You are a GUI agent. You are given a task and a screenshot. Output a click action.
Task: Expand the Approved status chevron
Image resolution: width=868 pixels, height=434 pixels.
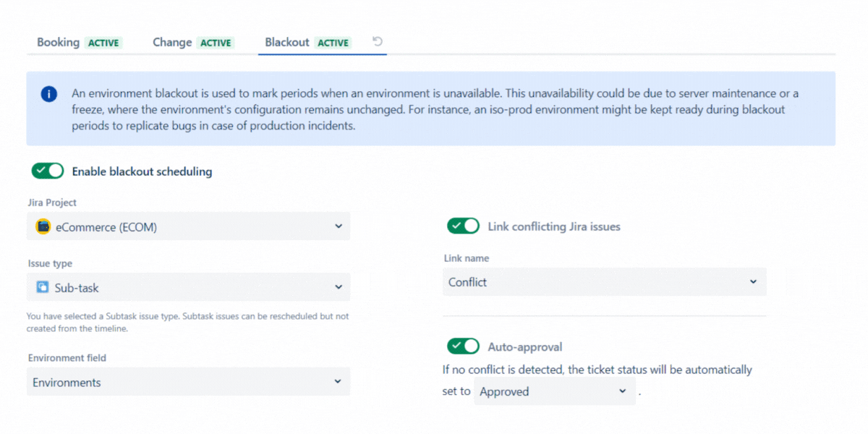[x=621, y=391]
